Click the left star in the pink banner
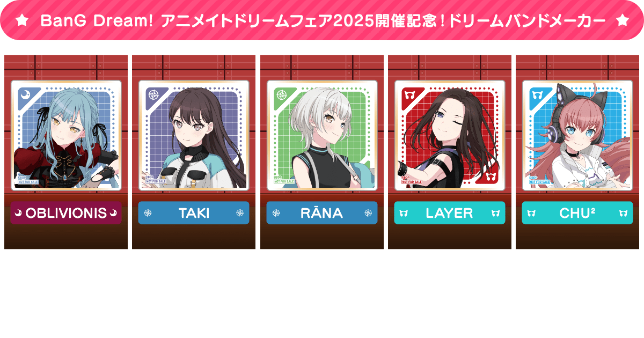This screenshot has width=644, height=338. coord(21,20)
